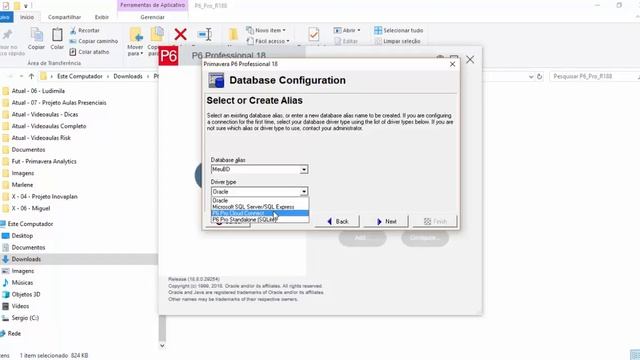Screen dimensions: 640x360
Task: Click the Recortar (cut) icon
Action: point(73,31)
